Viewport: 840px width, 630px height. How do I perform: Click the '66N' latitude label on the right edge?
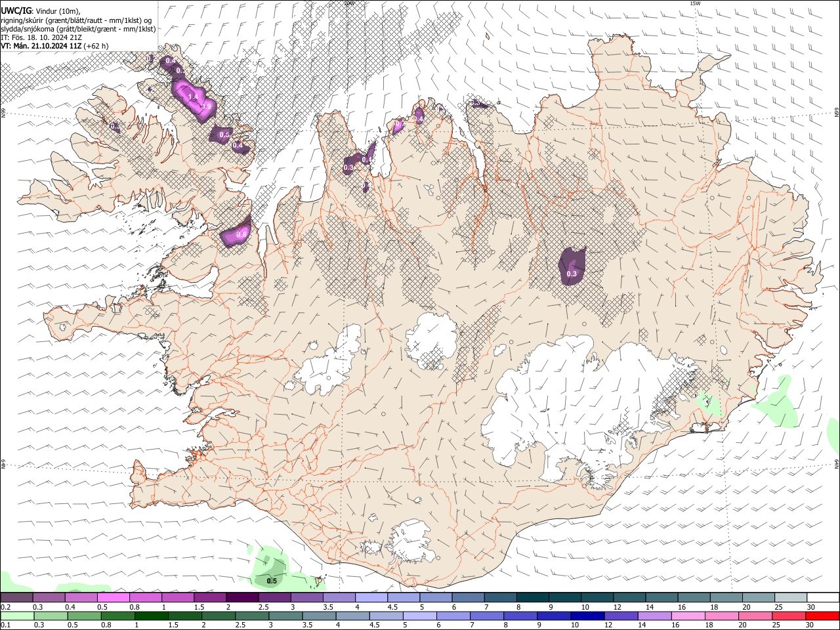click(836, 113)
